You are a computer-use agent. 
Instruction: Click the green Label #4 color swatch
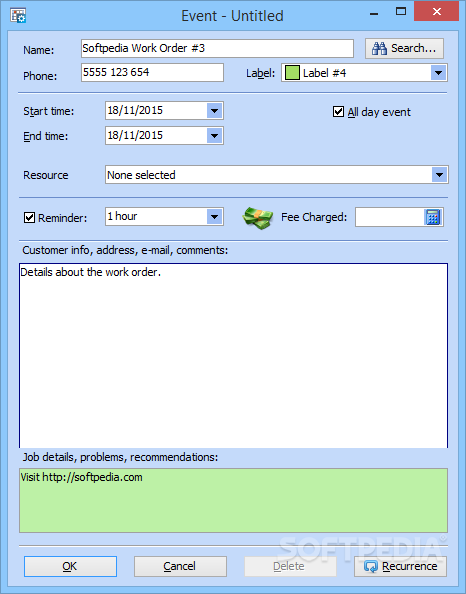pos(292,73)
